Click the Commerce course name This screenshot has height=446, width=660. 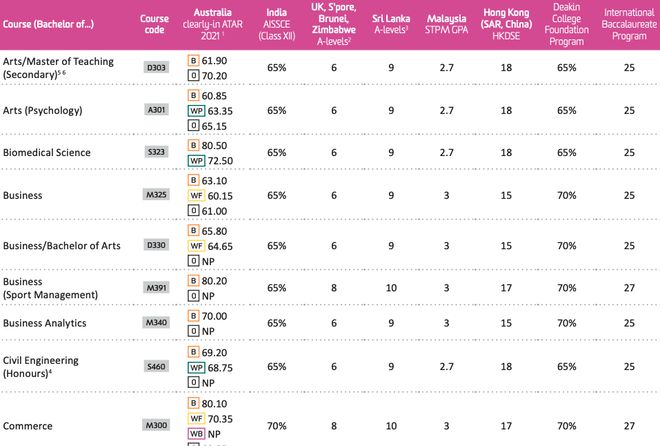pyautogui.click(x=28, y=426)
